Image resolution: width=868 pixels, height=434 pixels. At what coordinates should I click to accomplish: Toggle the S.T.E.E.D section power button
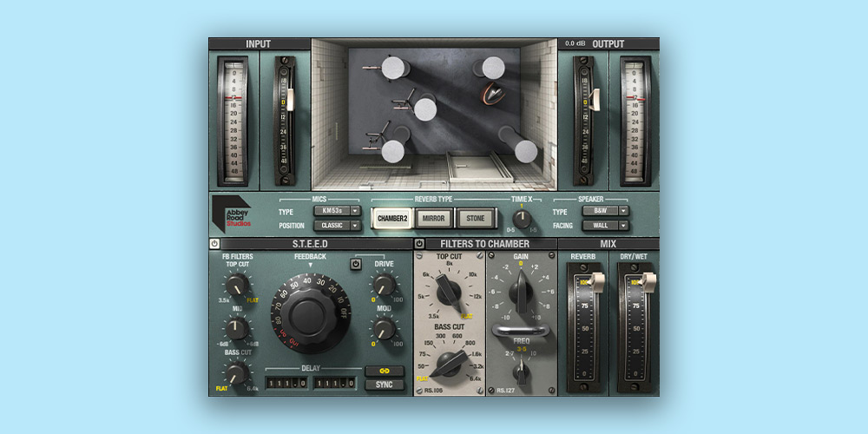click(x=214, y=244)
